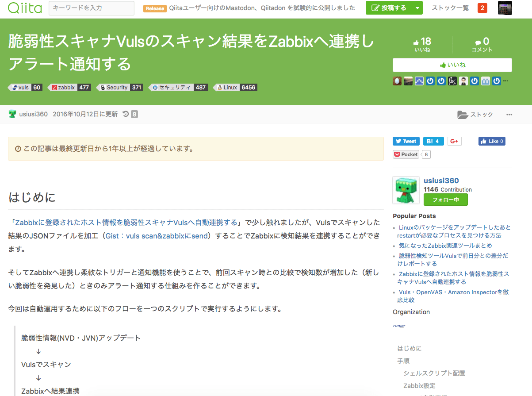Click the Hatena bookmark B! button
Screen dimensions: 532x396
(433, 141)
